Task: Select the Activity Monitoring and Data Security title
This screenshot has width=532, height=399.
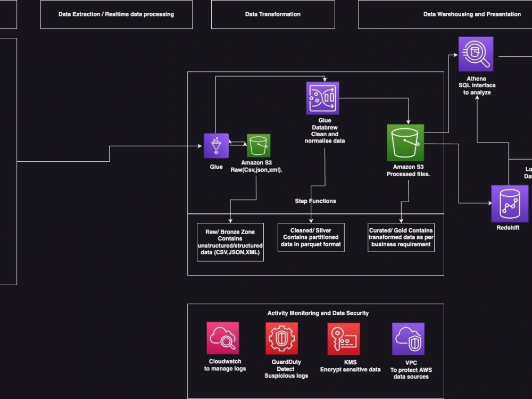Action: point(318,313)
